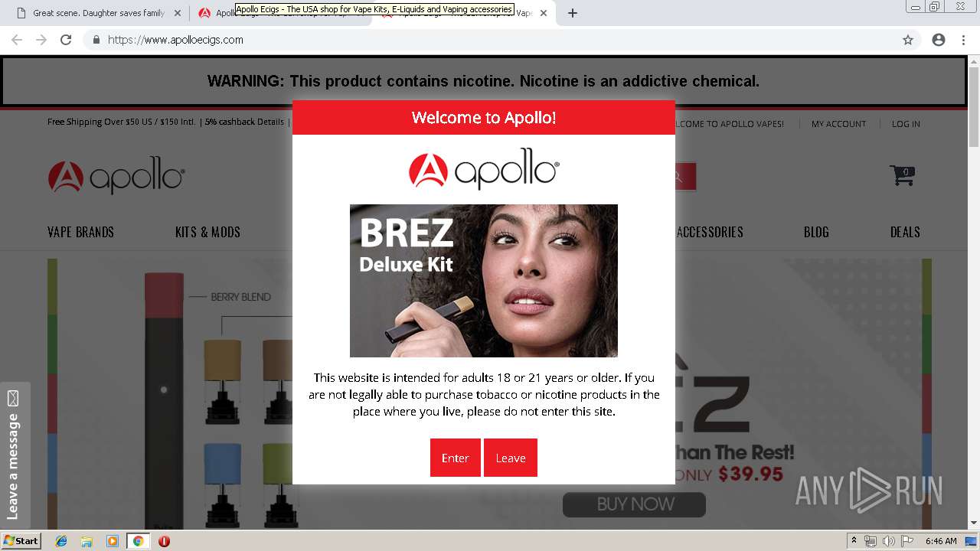Viewport: 980px width, 551px height.
Task: Click the page scrollbar down arrow
Action: (x=974, y=523)
